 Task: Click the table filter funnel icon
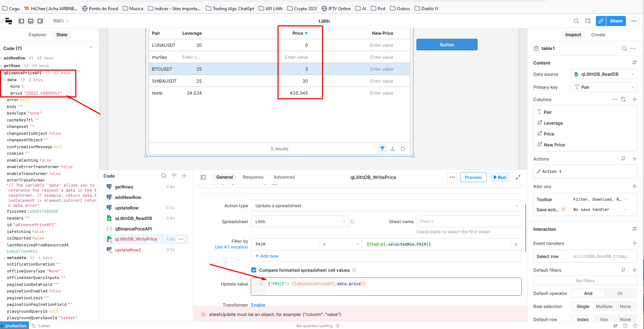tap(382, 149)
